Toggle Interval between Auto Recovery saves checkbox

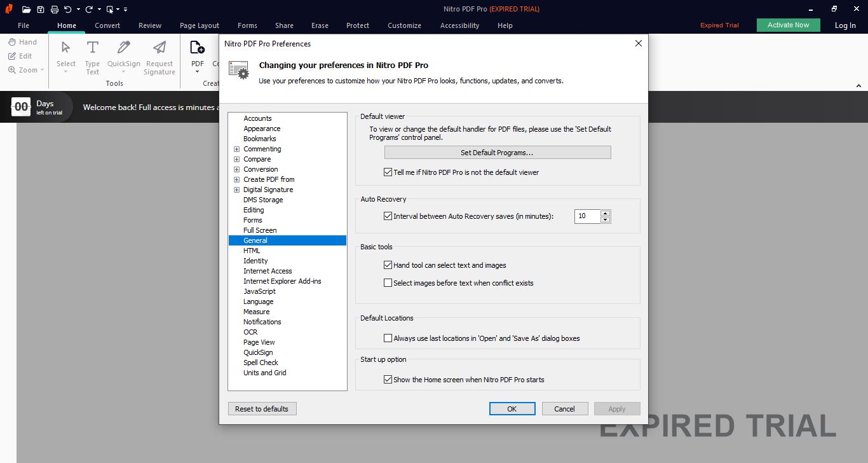pos(388,216)
